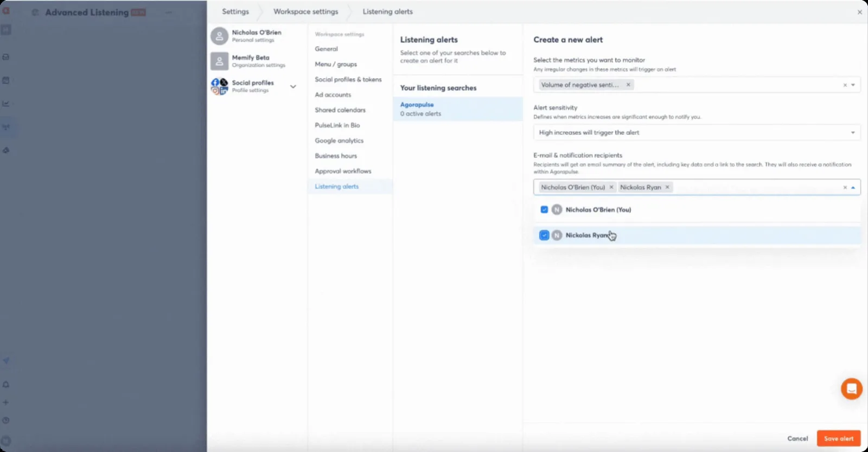Viewport: 868px width, 452px height.
Task: Clear all selected metrics with the X icon
Action: click(x=845, y=85)
